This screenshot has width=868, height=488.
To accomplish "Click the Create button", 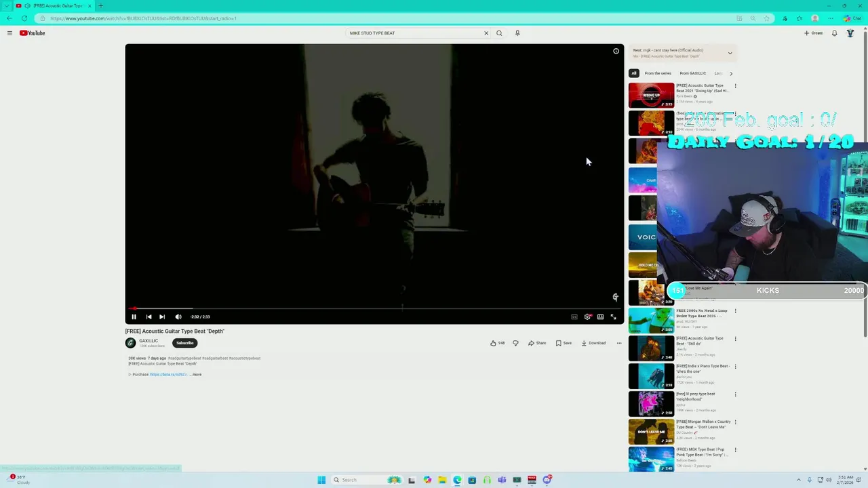I will click(x=814, y=33).
